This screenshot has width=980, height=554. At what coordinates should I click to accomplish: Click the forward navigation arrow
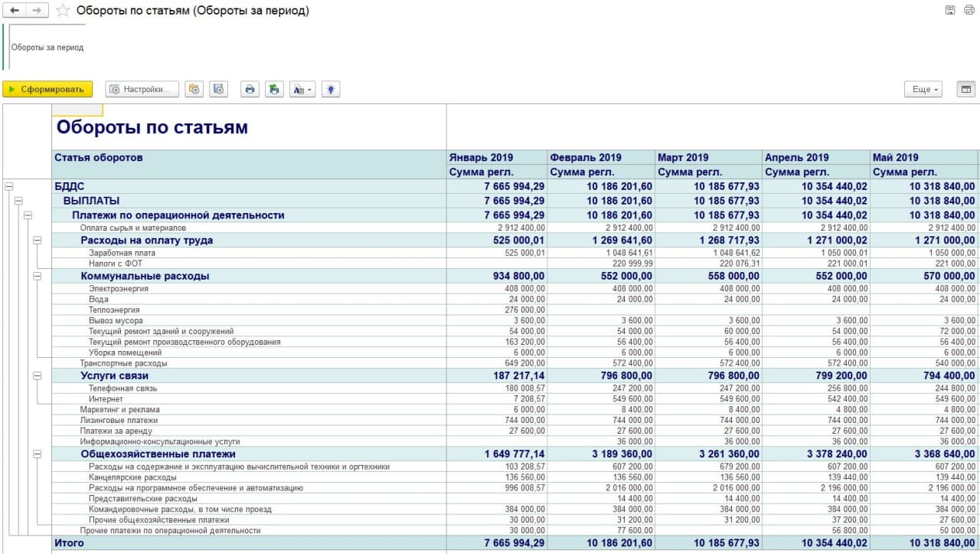38,11
